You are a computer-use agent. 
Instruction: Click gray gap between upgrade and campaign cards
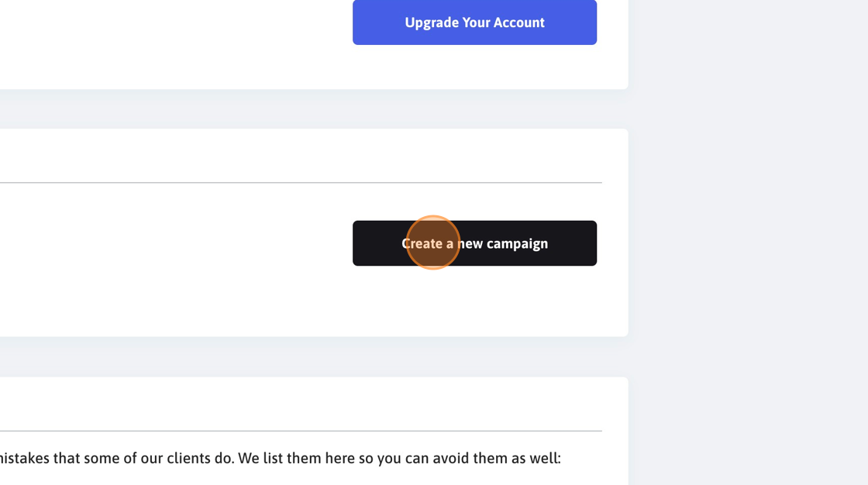pyautogui.click(x=314, y=109)
